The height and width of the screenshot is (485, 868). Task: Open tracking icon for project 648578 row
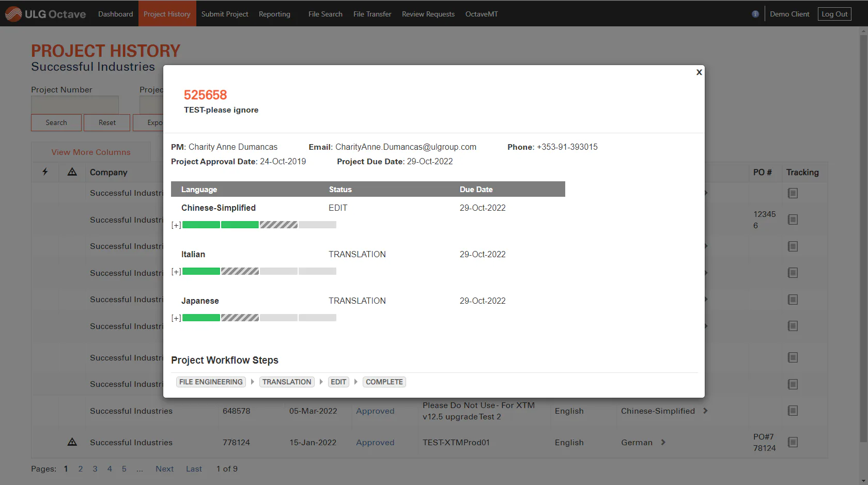tap(793, 411)
